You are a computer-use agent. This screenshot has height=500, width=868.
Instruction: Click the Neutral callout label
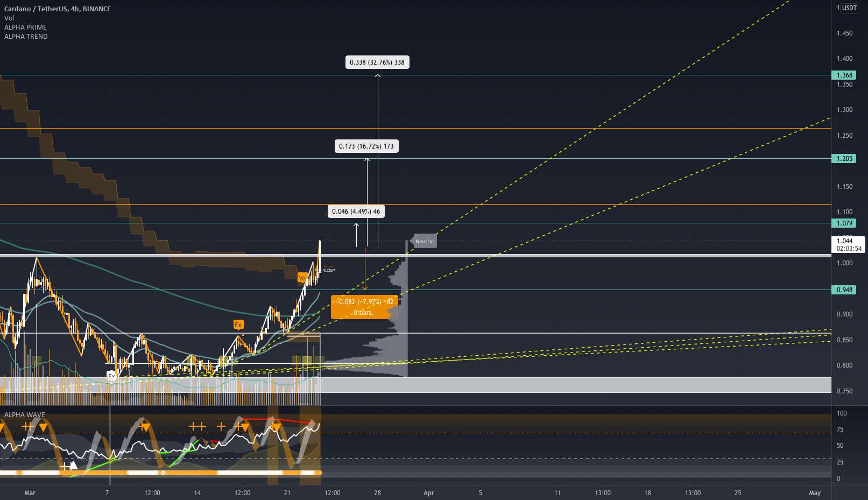424,242
